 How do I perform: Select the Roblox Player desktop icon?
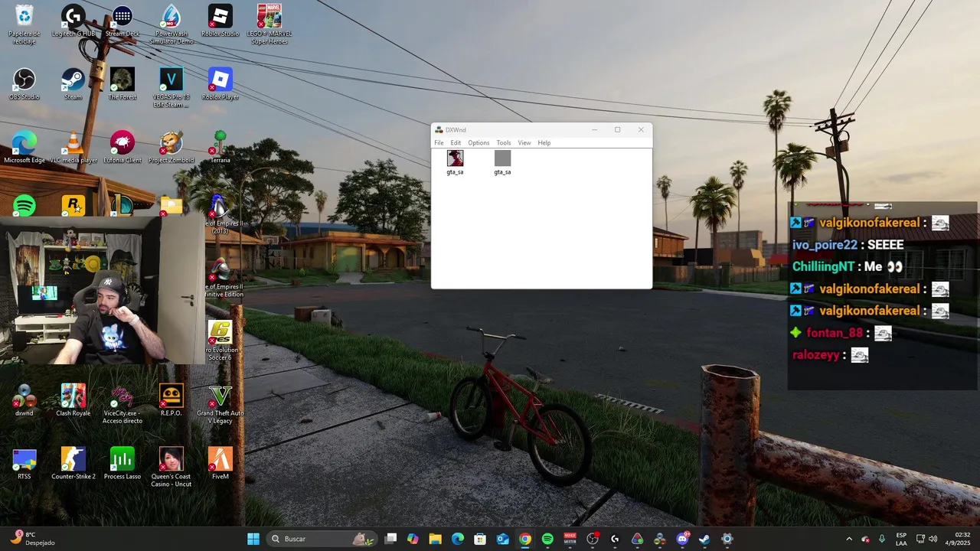point(220,84)
